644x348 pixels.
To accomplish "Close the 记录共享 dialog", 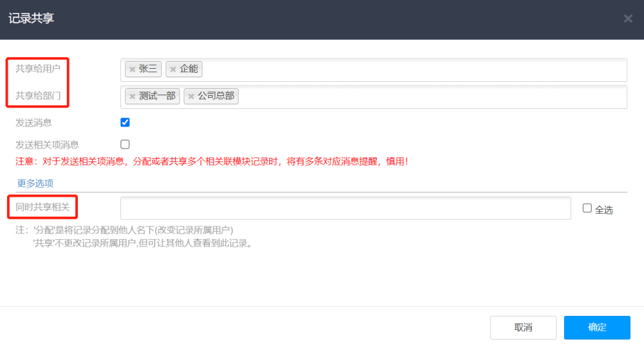I will 628,19.
